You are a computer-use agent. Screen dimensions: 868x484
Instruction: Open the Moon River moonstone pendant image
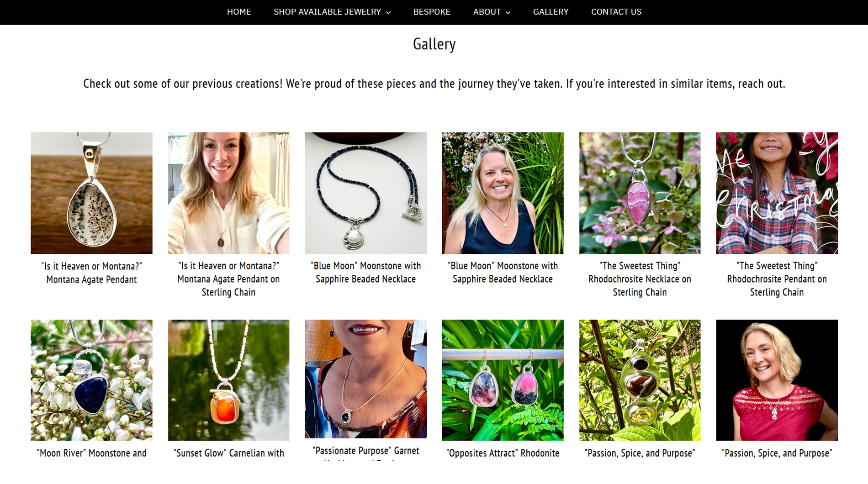tap(91, 380)
